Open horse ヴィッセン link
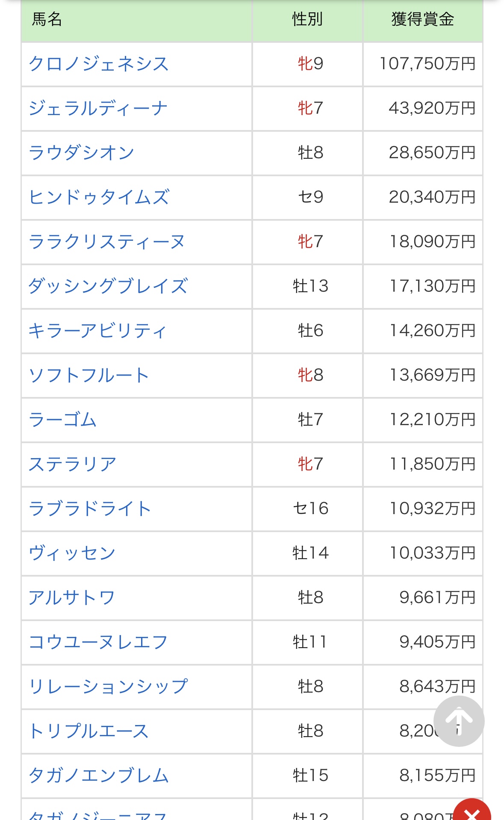The width and height of the screenshot is (504, 820). [x=72, y=553]
